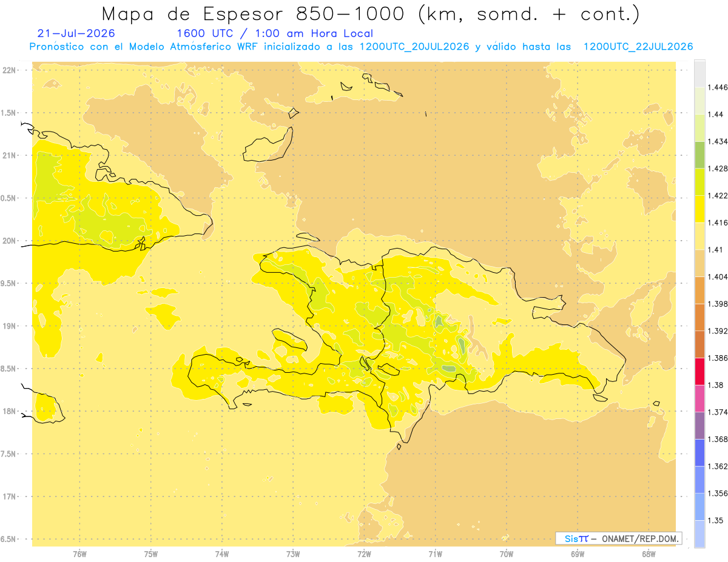The width and height of the screenshot is (728, 562).
Task: Click the latitude label "20N"
Action: (10, 241)
